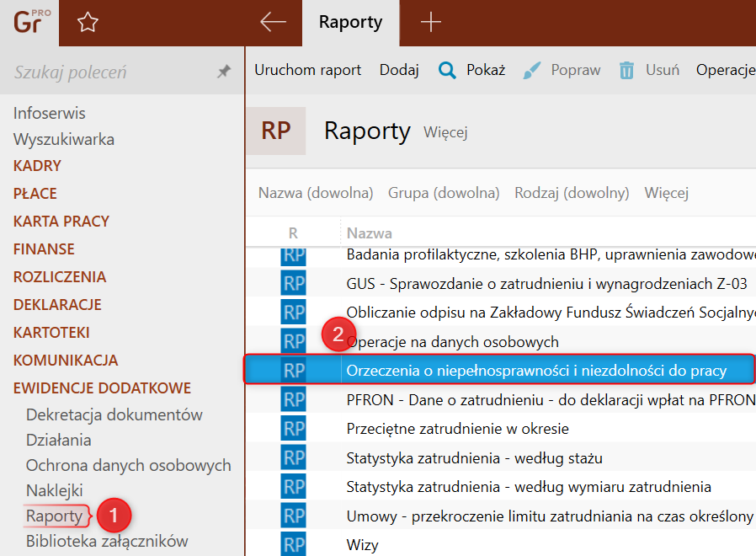The image size is (756, 556).
Task: Expand the PŁACE section
Action: click(x=35, y=193)
